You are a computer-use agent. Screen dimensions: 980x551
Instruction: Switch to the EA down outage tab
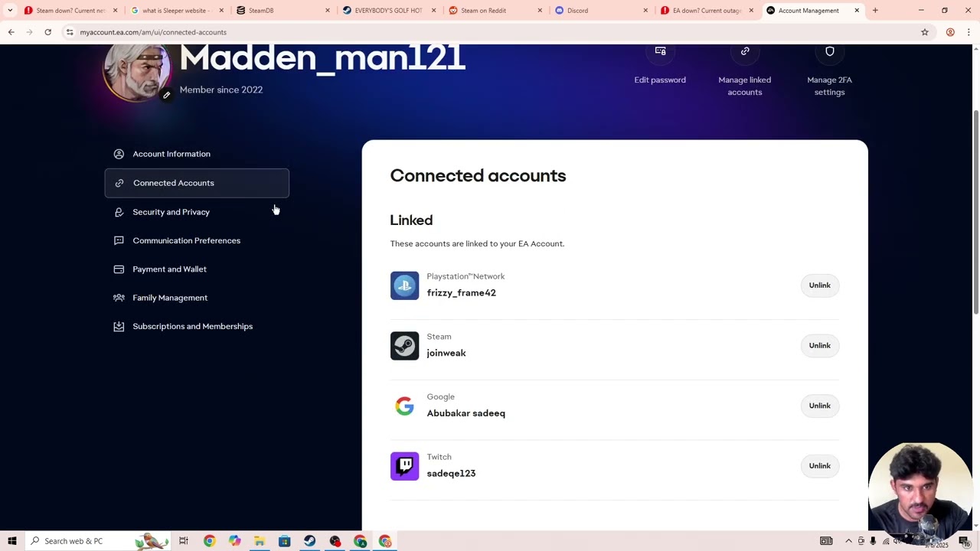(706, 11)
